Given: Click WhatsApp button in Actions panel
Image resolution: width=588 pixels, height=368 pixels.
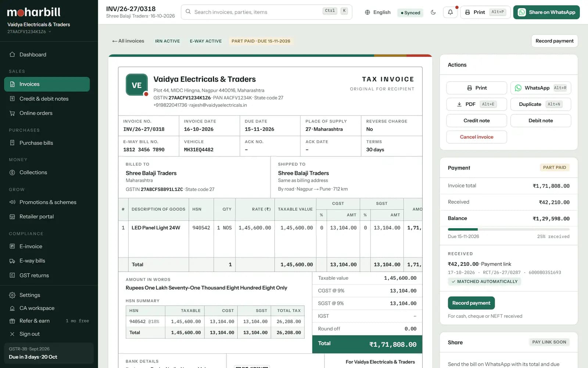Looking at the screenshot, I should pyautogui.click(x=541, y=88).
